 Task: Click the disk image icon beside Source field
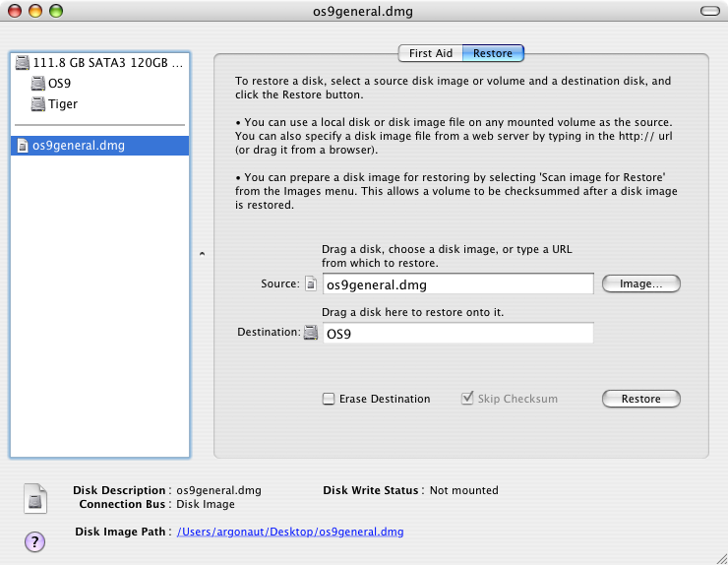tap(311, 283)
